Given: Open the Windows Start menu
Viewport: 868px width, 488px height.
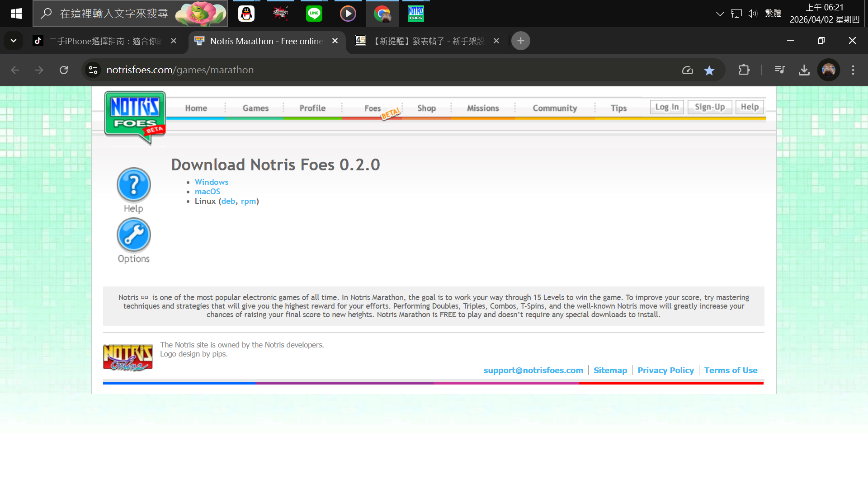Looking at the screenshot, I should pos(16,14).
